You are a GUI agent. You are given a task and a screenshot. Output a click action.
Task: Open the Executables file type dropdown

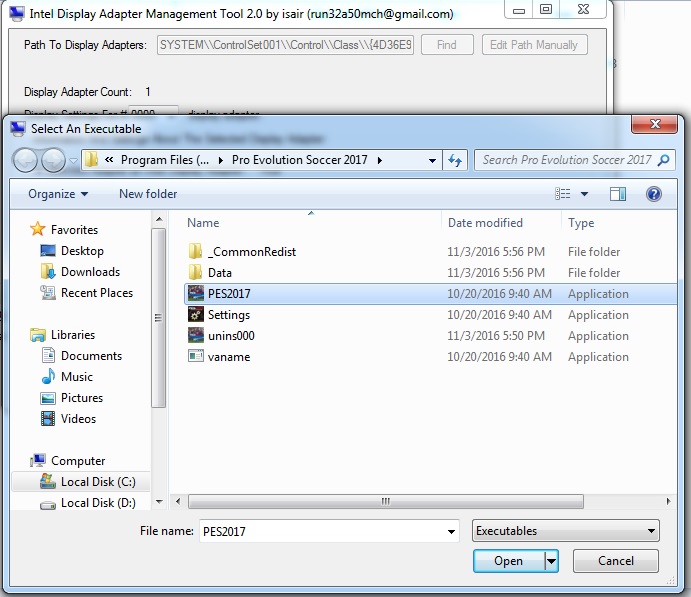click(x=565, y=531)
